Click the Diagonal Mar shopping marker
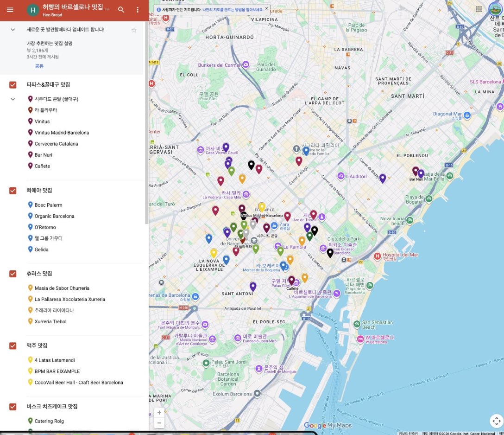The image size is (504, 435). [x=467, y=115]
